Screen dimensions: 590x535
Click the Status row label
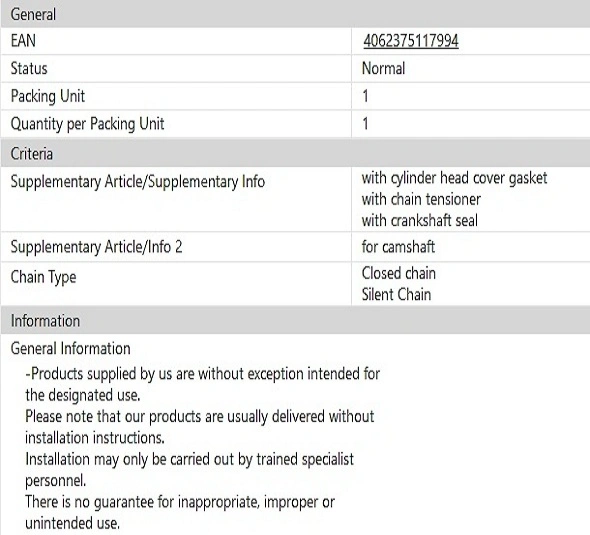[x=29, y=68]
